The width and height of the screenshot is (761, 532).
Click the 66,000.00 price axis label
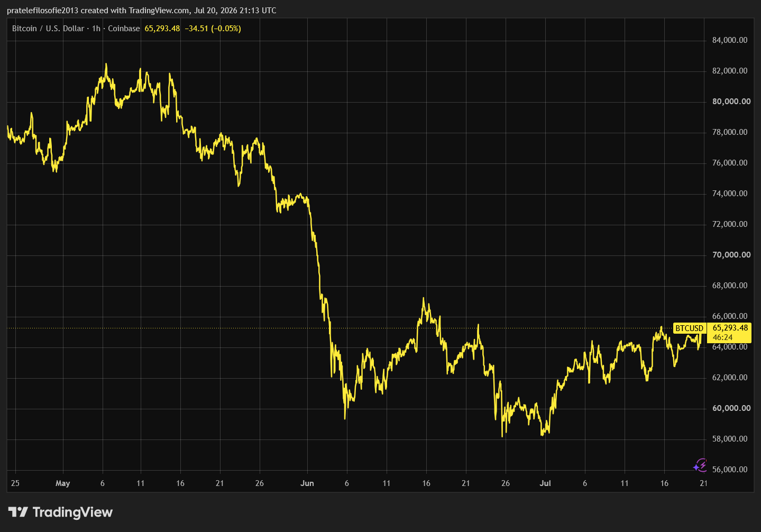tap(730, 316)
